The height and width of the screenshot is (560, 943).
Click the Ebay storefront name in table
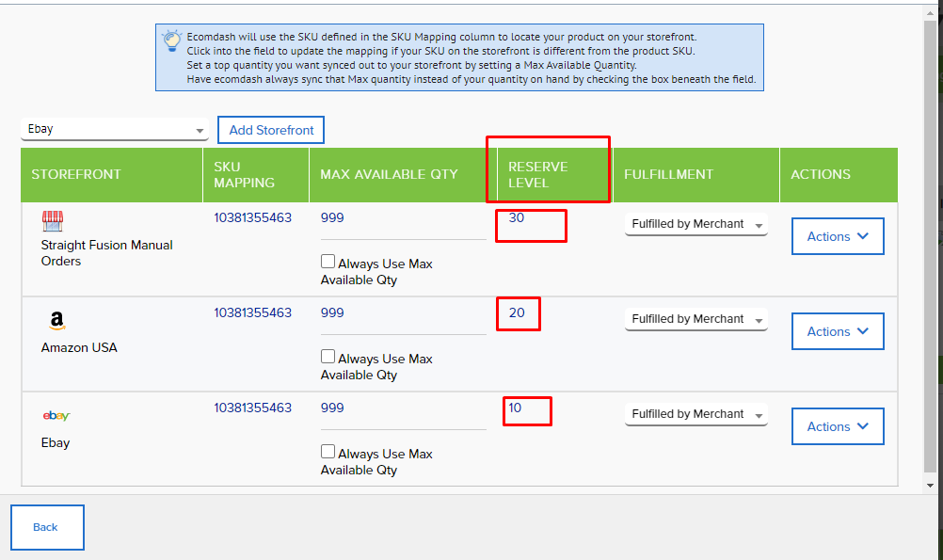pos(56,442)
